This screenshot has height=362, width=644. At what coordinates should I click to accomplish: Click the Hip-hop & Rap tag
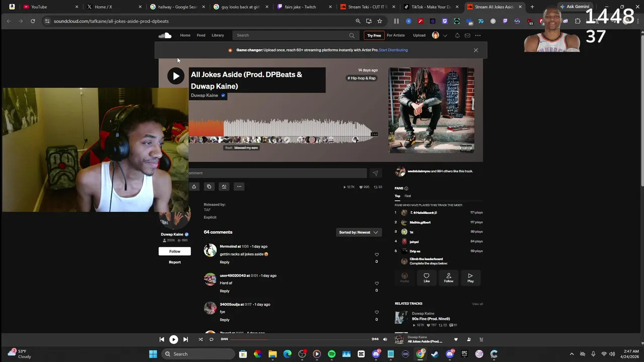[x=361, y=78]
